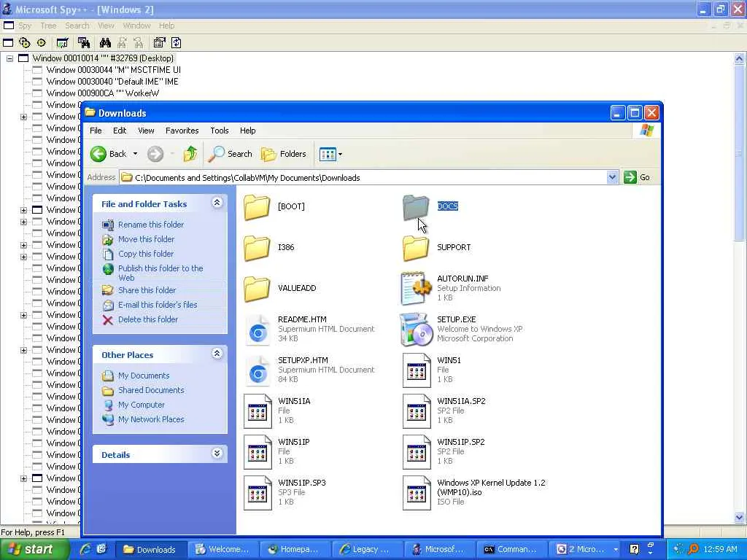Select the VALUEADD folder icon
Screen dimensions: 747x560
point(257,289)
